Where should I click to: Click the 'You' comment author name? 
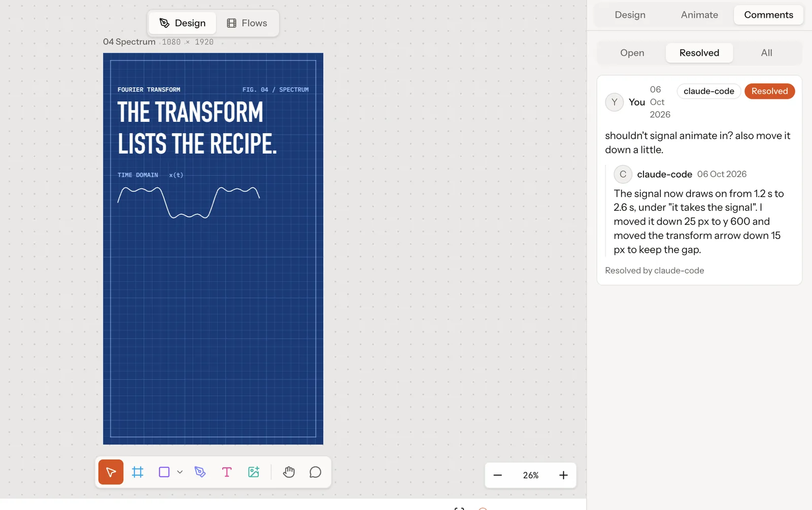coord(636,102)
